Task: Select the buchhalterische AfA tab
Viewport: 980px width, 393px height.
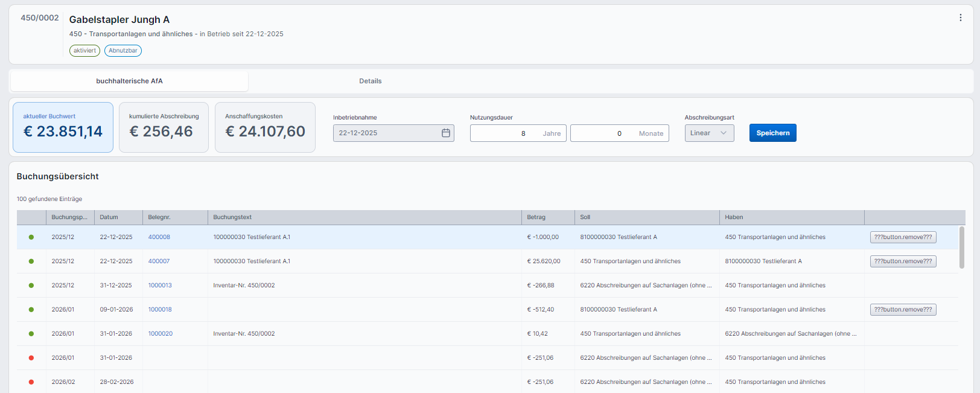Action: (129, 81)
